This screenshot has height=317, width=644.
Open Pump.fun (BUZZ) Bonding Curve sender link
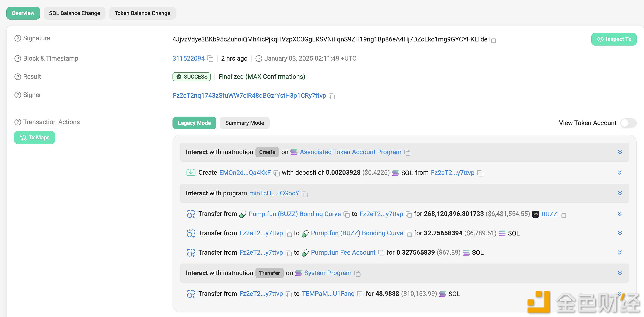coord(294,214)
